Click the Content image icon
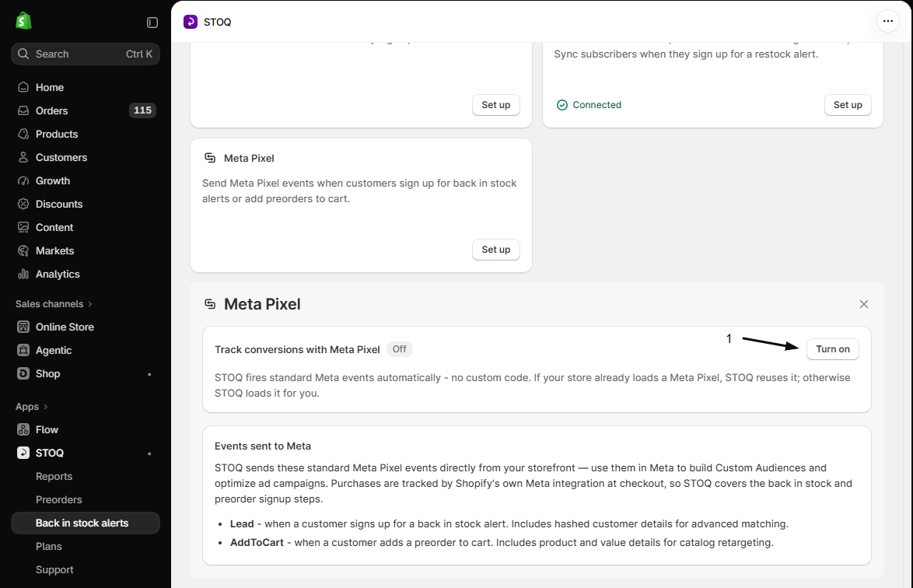The image size is (913, 588). pyautogui.click(x=23, y=227)
